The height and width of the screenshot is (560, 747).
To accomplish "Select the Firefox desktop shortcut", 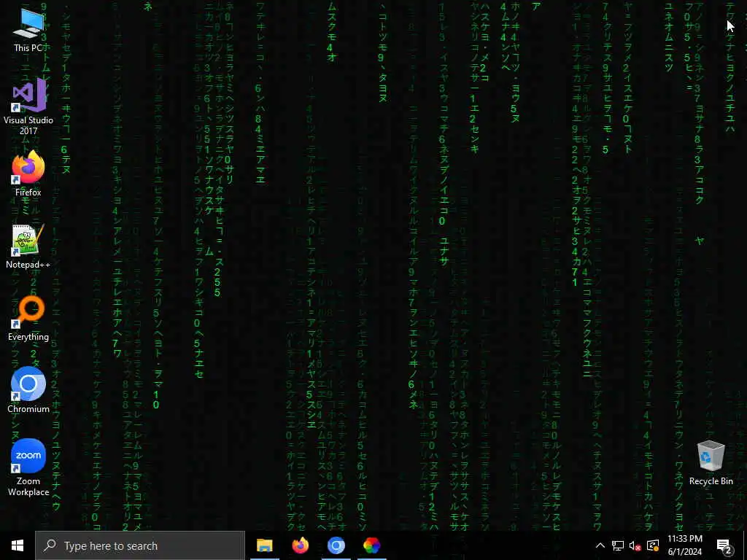I will click(x=28, y=174).
